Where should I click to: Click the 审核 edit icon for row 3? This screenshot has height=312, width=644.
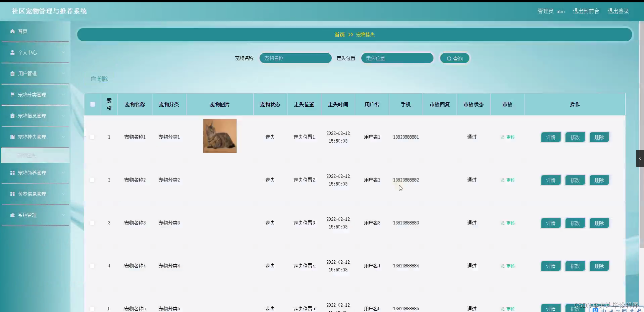[503, 223]
